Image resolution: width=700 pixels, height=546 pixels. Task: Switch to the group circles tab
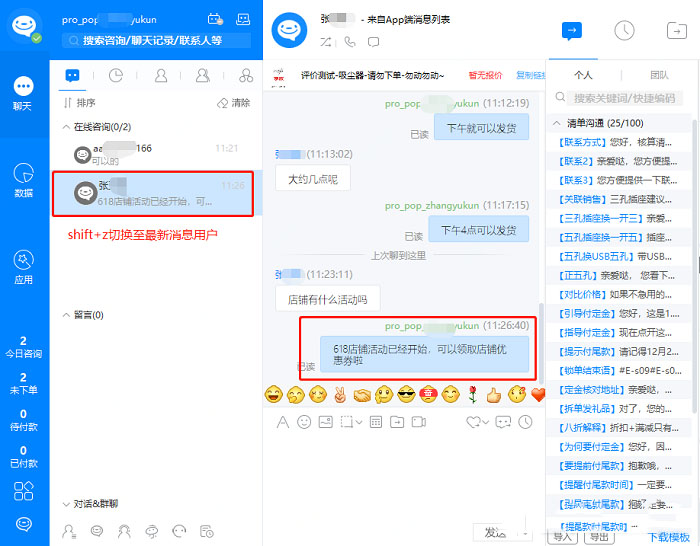pos(246,75)
